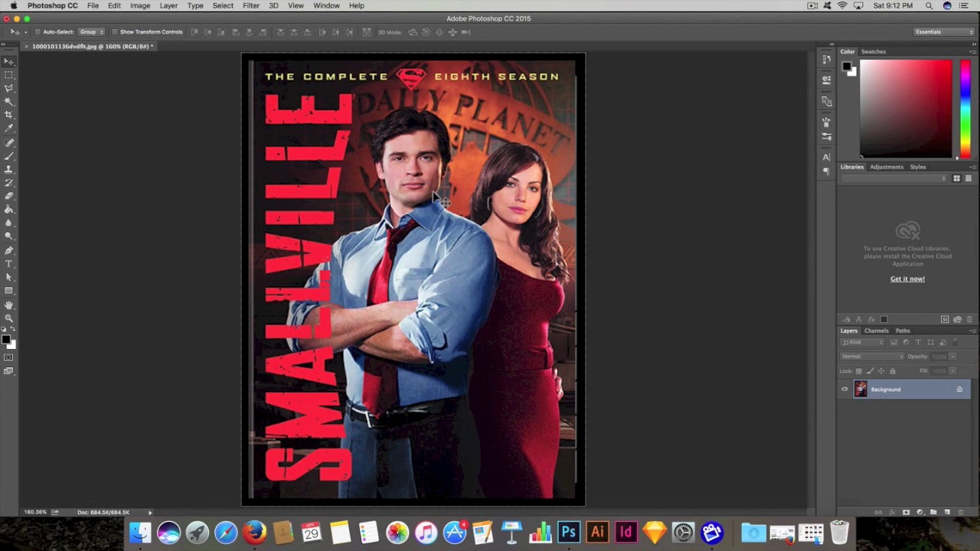Open the Image menu
The height and width of the screenshot is (551, 980).
(140, 5)
